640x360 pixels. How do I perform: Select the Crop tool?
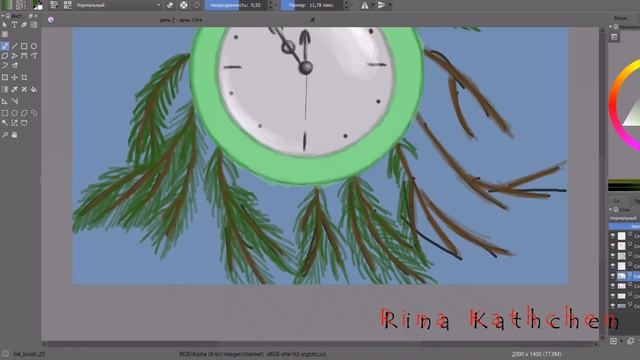click(x=24, y=77)
